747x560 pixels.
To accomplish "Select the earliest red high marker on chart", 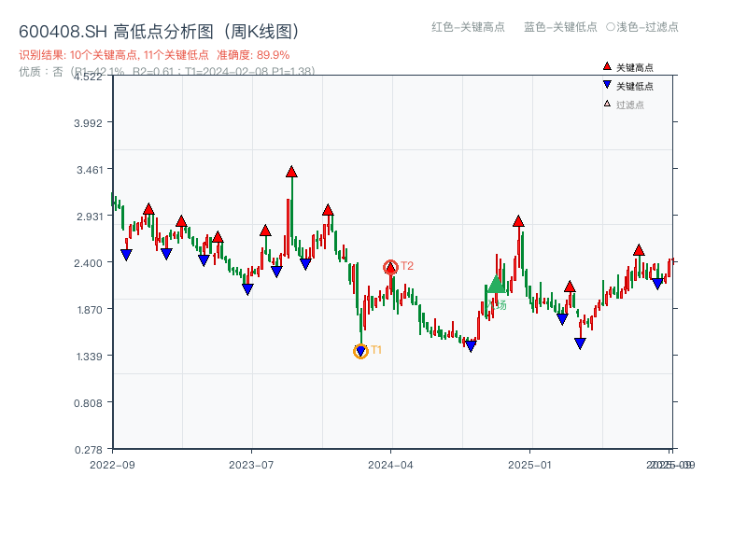I will point(148,209).
